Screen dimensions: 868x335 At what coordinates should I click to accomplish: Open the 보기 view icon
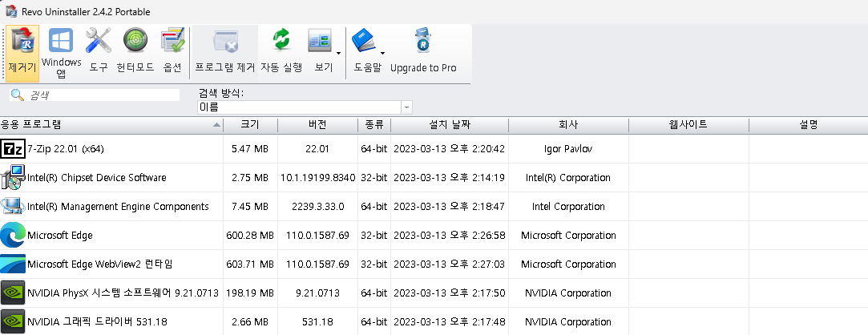pyautogui.click(x=320, y=41)
